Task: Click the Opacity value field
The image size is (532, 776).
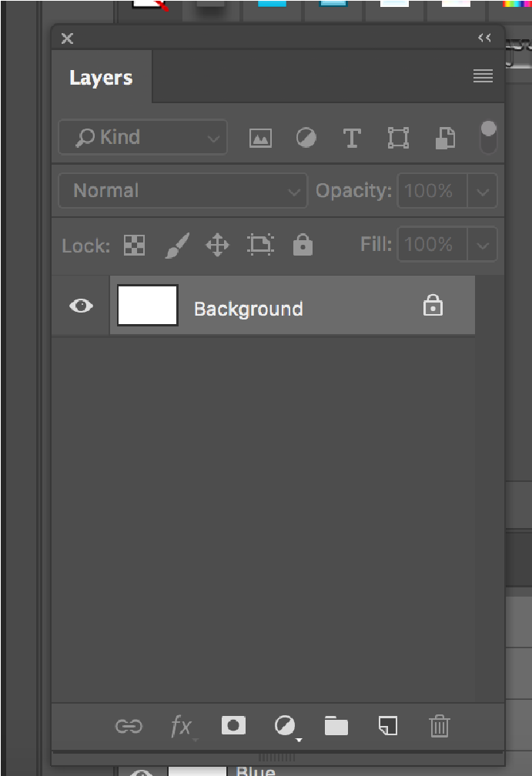Action: 432,191
